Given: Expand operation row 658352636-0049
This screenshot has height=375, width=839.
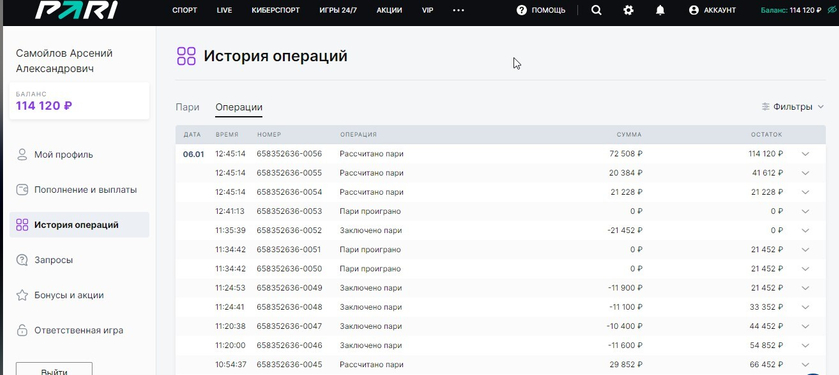Looking at the screenshot, I should (805, 288).
